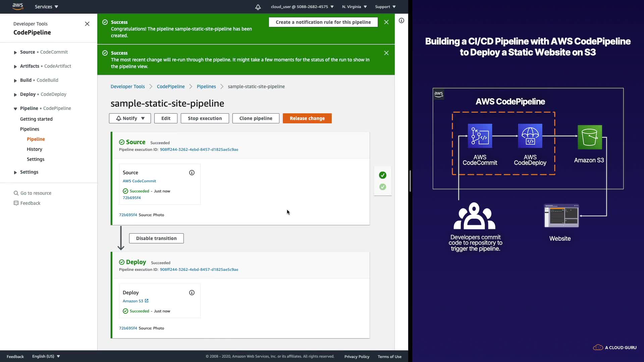
Task: Click Disable transition button
Action: coord(156,238)
